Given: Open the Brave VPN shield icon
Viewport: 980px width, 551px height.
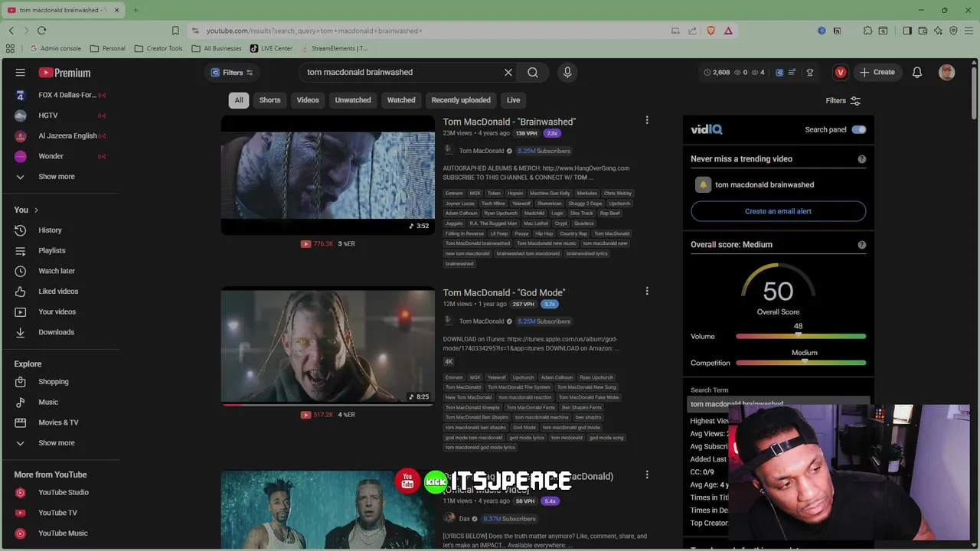Looking at the screenshot, I should 953,31.
